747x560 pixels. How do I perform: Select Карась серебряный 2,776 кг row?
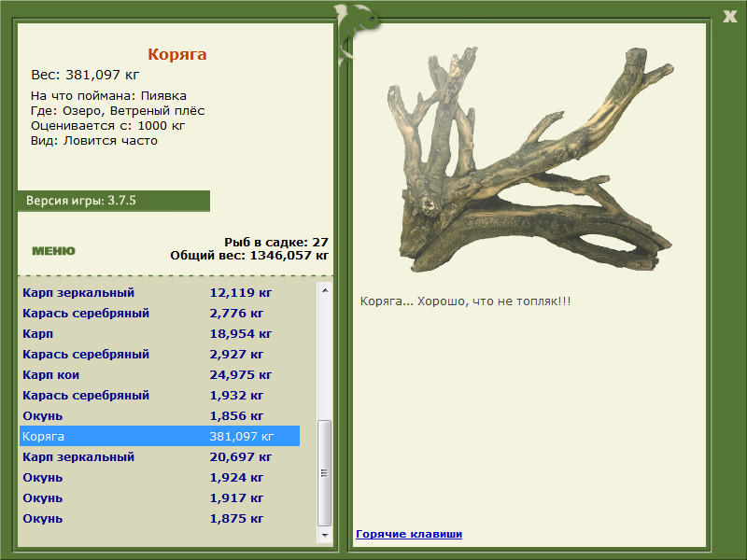click(160, 313)
